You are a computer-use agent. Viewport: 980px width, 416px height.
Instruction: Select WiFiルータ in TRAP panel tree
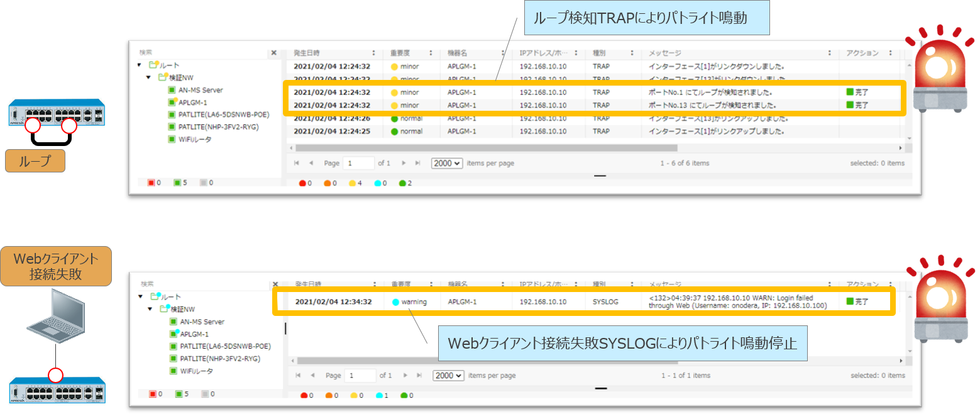click(190, 139)
